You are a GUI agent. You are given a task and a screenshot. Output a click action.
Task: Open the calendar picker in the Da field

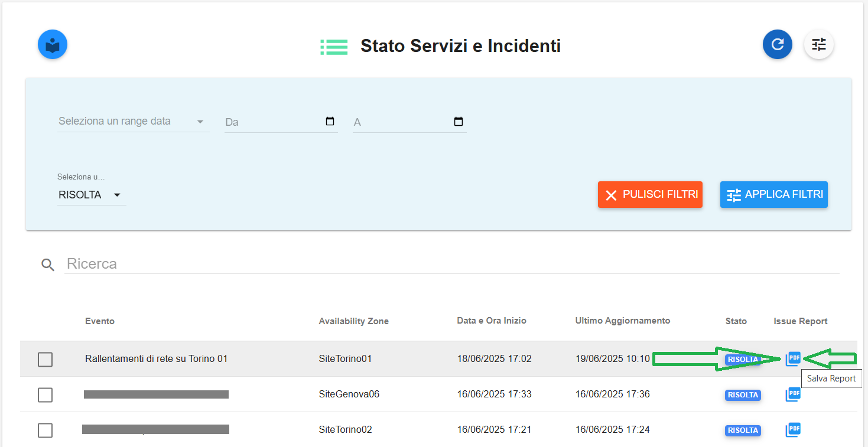[330, 122]
